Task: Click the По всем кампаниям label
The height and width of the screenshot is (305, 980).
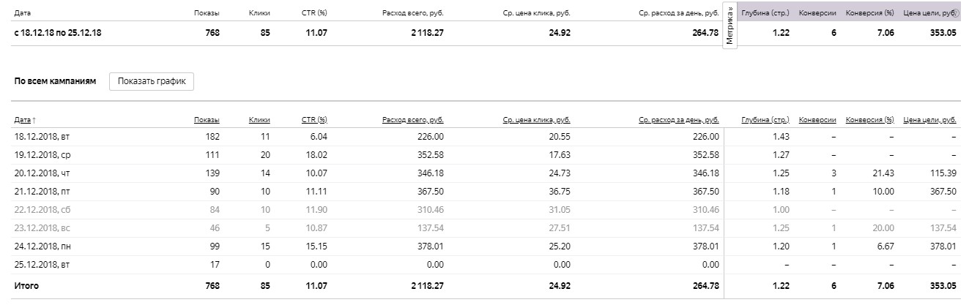Action: 55,81
